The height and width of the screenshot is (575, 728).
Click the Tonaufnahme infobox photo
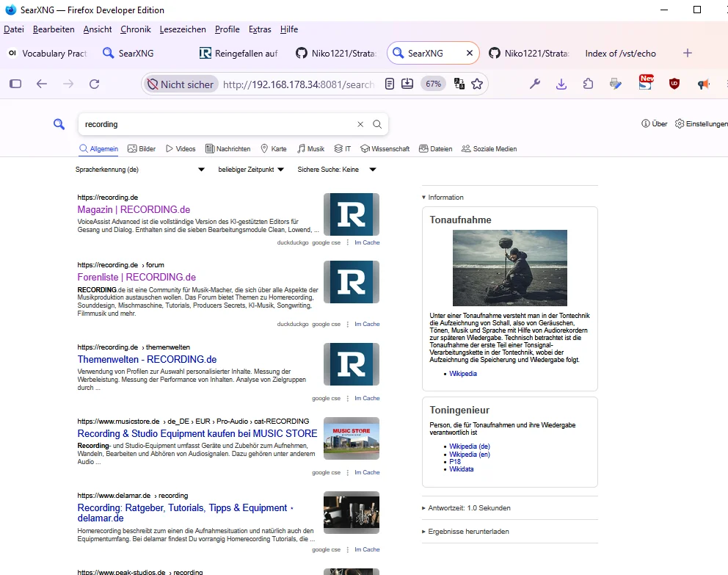(x=510, y=268)
